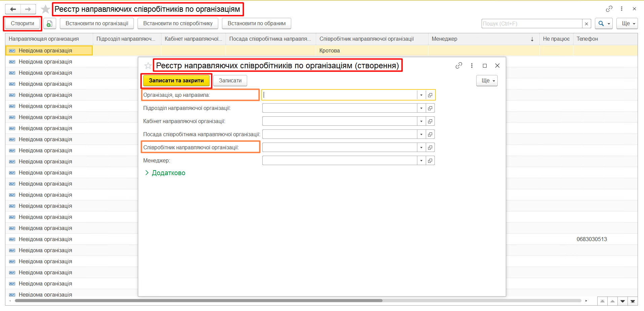This screenshot has width=644, height=311.
Task: Click the Підрозділ направляючої організації input field
Action: pos(339,108)
